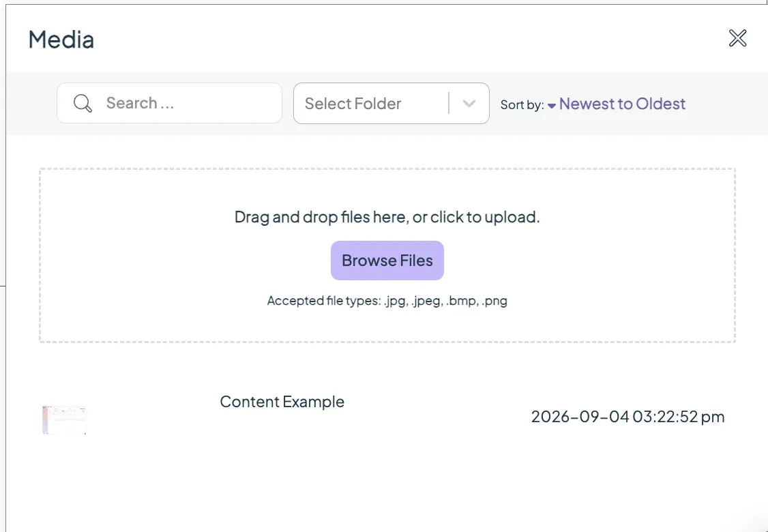Close the Media dialog with the X icon
This screenshot has height=532, width=768.
pos(737,38)
